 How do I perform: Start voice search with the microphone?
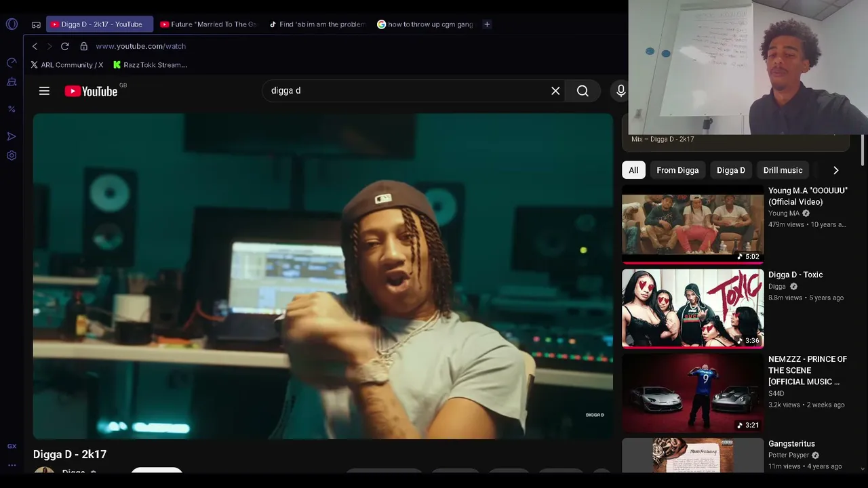pyautogui.click(x=620, y=91)
